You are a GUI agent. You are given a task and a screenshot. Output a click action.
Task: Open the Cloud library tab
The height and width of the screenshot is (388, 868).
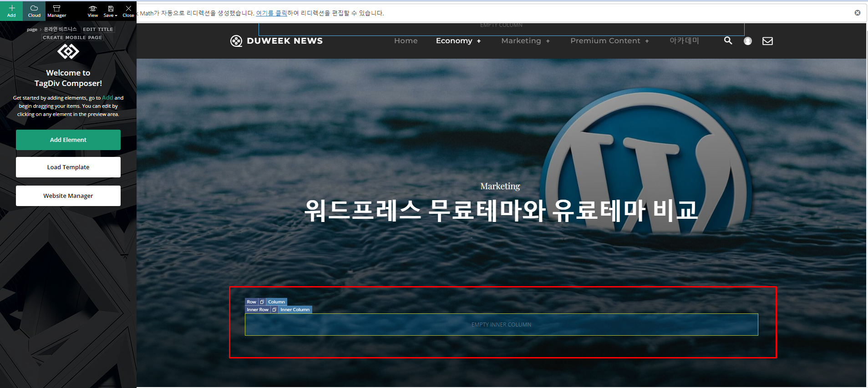34,11
